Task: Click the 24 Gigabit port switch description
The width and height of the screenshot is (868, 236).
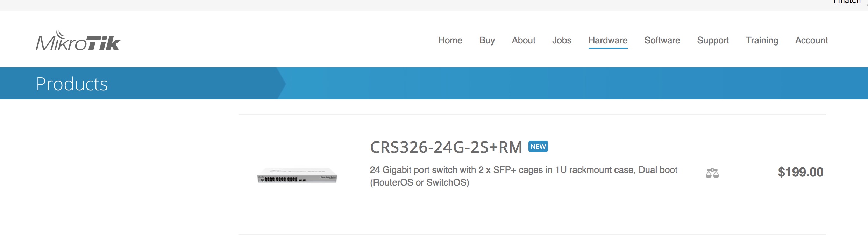Action: [523, 176]
